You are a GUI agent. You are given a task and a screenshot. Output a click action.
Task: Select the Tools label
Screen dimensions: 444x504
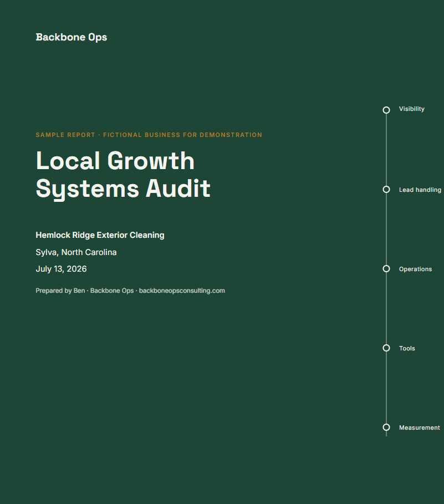click(x=407, y=348)
